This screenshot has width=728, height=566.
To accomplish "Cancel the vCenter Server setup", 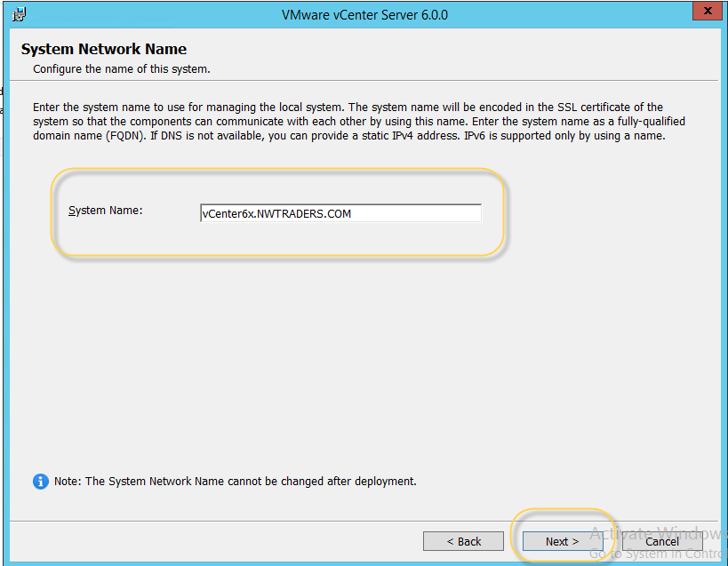I will (x=661, y=541).
